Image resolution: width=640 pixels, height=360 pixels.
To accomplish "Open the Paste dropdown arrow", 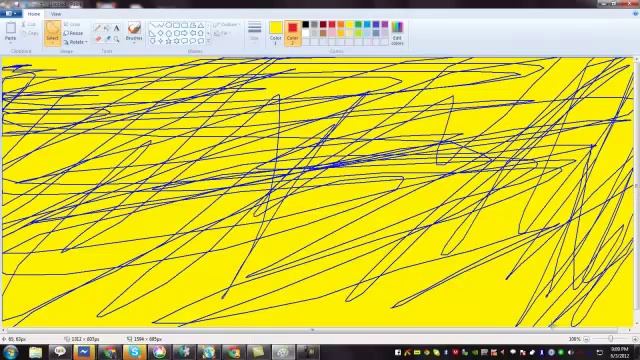I will click(x=11, y=42).
